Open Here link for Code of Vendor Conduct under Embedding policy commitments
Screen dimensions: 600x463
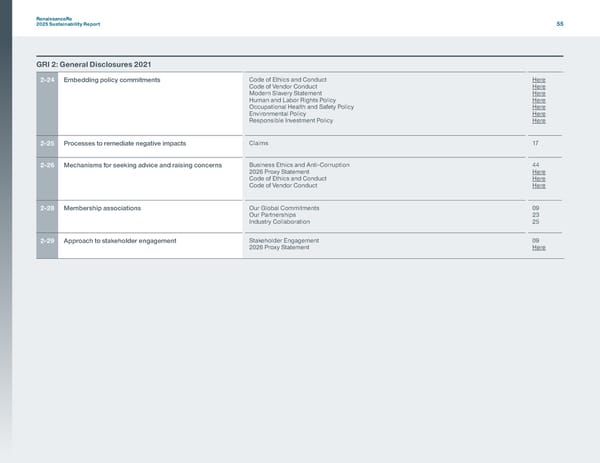(x=538, y=87)
